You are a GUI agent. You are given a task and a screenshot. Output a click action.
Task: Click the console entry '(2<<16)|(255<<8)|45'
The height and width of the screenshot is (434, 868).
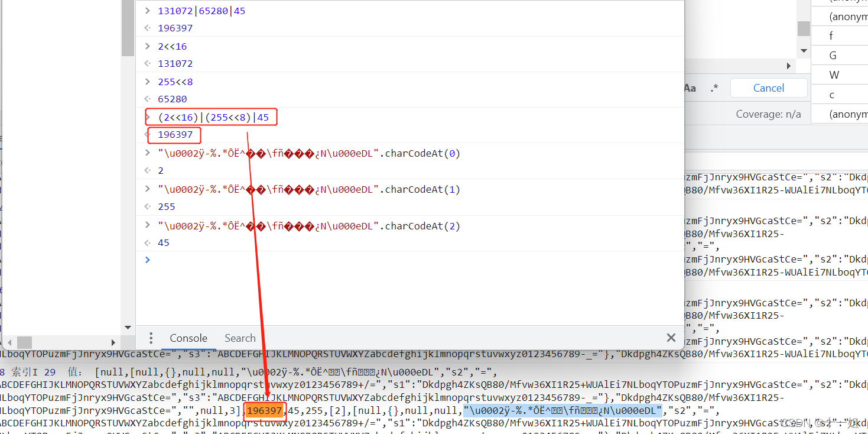[213, 118]
